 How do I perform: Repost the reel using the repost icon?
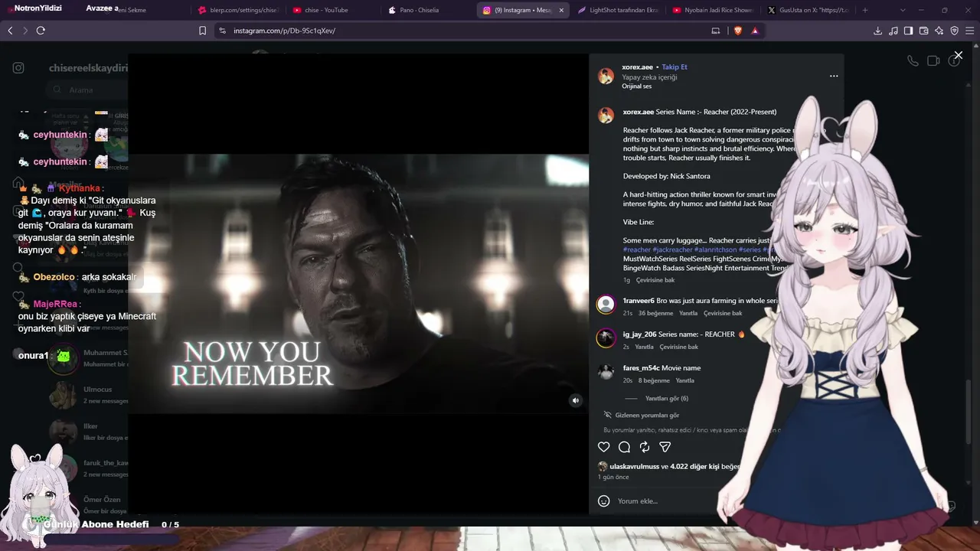(x=645, y=447)
